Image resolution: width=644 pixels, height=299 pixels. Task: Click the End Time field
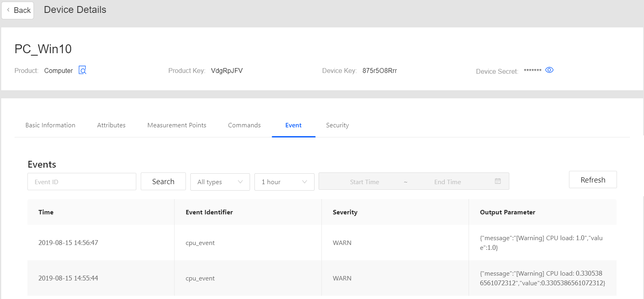pos(447,182)
